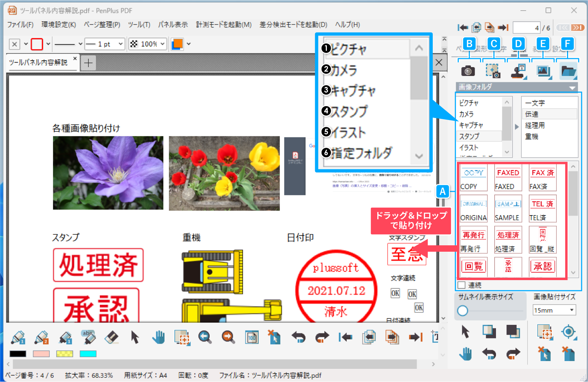Open the text stamp tool icon
This screenshot has width=588, height=382.
pos(519,71)
